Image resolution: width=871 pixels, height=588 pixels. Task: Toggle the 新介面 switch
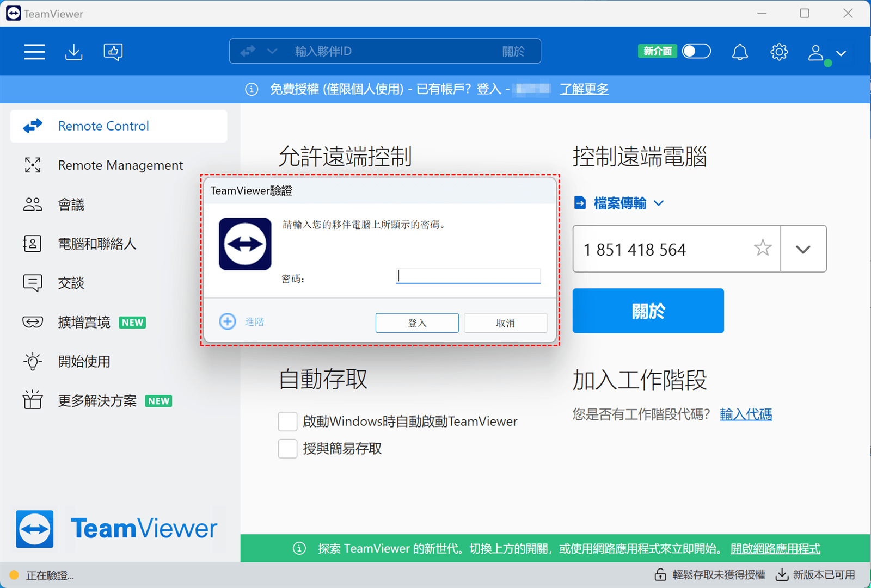pyautogui.click(x=696, y=51)
